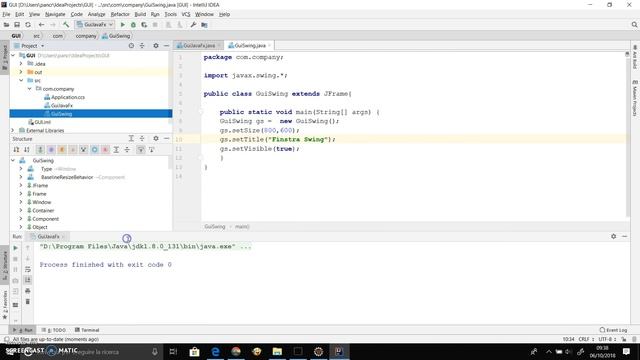Toggle sort alphabetically in Structure toolbar

pyautogui.click(x=27, y=150)
